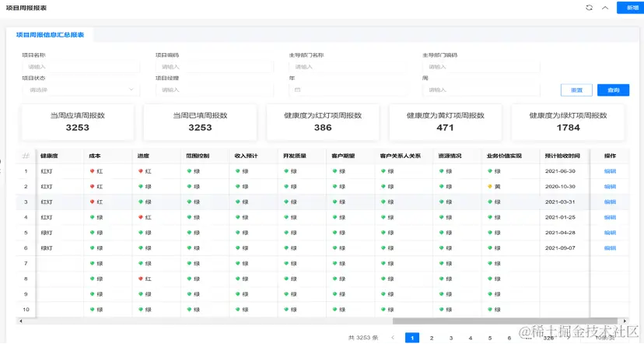Go to page 5 in pagination
The height and width of the screenshot is (344, 644).
[x=489, y=338]
